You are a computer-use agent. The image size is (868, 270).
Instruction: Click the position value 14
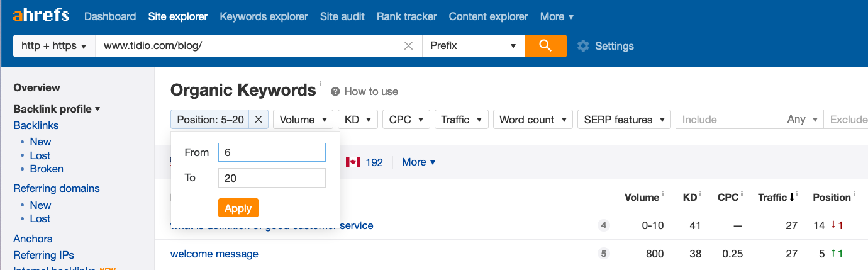(x=819, y=225)
